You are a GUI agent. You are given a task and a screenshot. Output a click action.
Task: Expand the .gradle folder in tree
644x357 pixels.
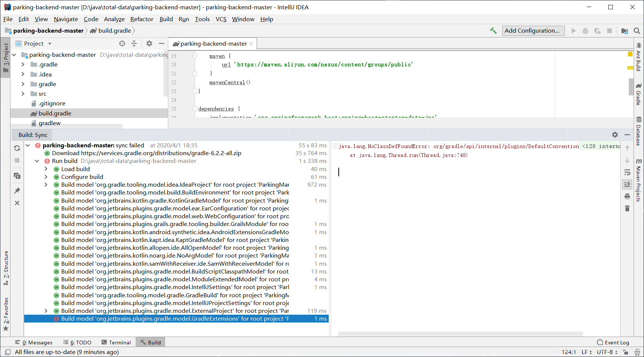tap(23, 64)
